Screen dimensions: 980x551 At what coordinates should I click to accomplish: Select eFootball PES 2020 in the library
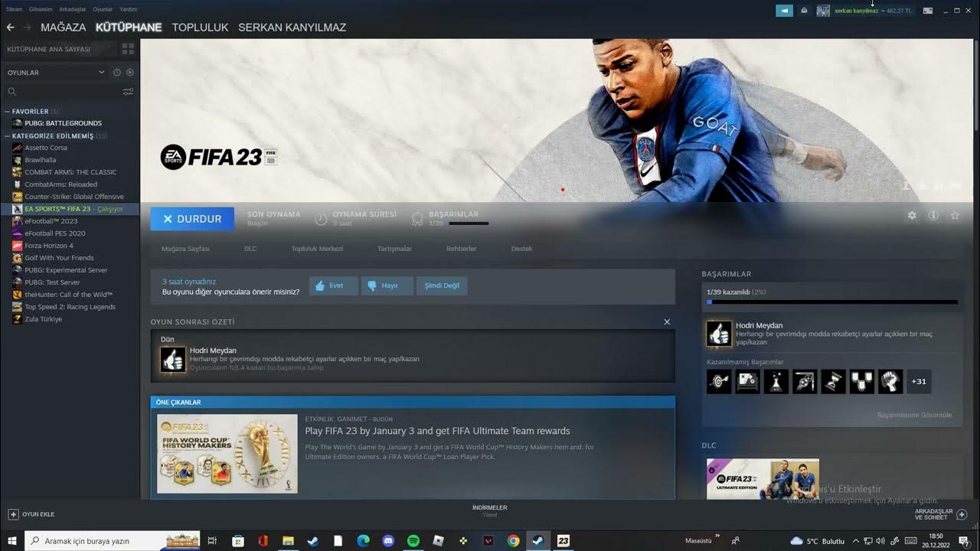pyautogui.click(x=54, y=233)
